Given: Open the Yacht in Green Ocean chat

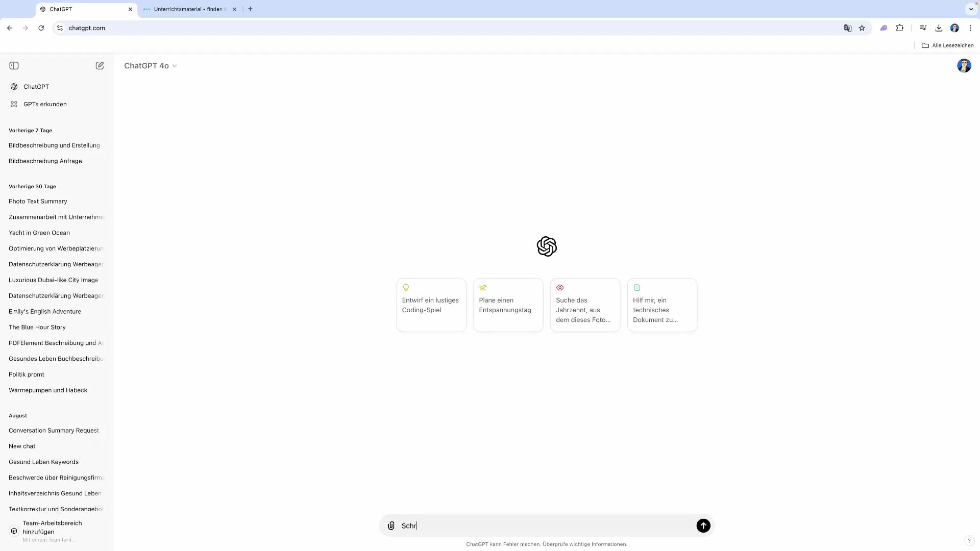Looking at the screenshot, I should [x=39, y=233].
